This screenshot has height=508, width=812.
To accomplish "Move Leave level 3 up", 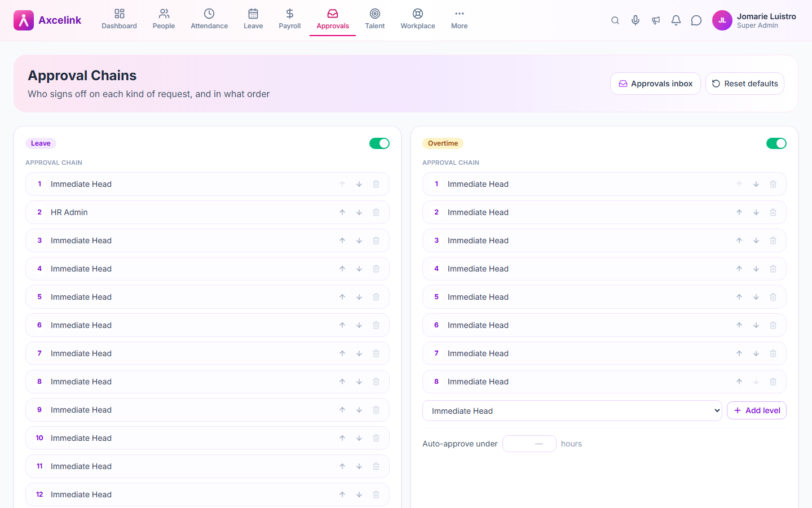I will click(x=342, y=240).
